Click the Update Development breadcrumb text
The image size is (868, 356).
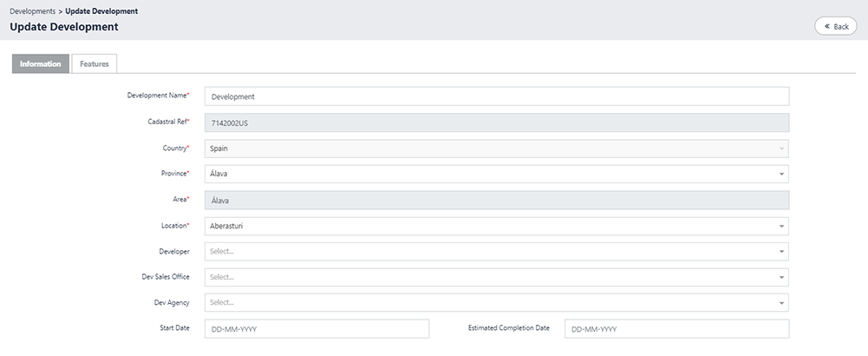(x=101, y=11)
